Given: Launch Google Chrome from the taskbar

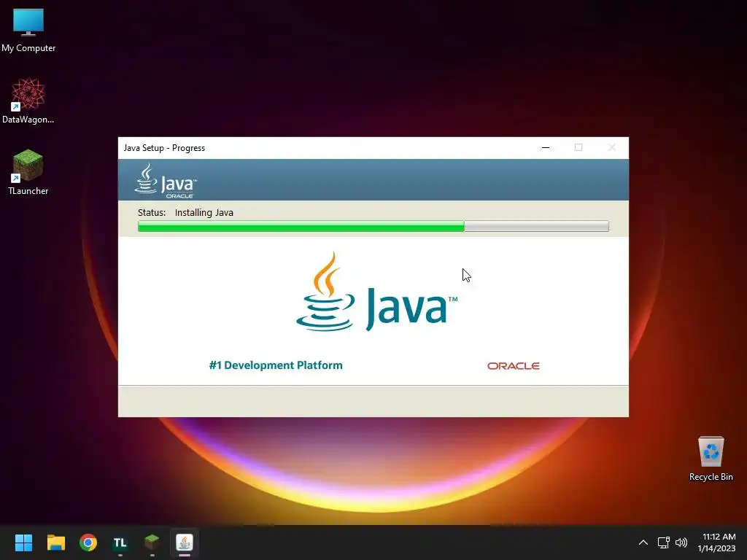Looking at the screenshot, I should point(88,542).
